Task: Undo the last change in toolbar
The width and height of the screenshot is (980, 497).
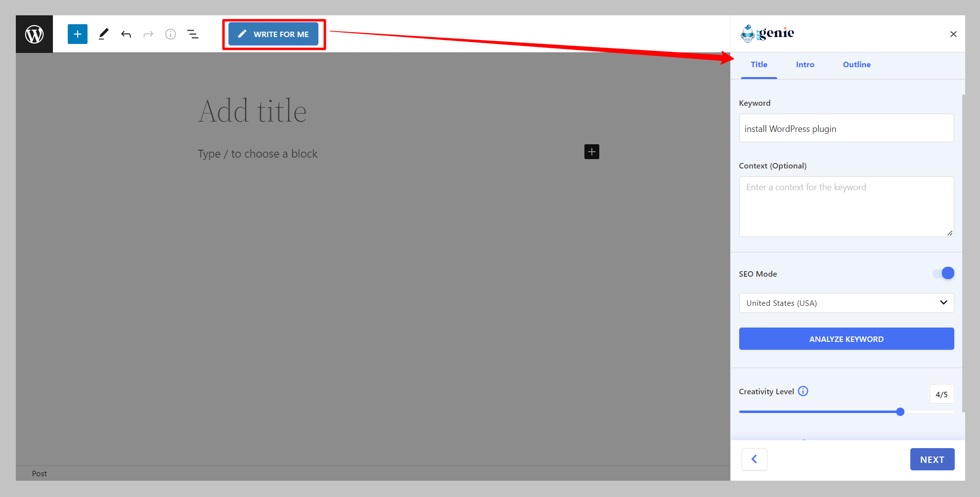Action: point(126,34)
